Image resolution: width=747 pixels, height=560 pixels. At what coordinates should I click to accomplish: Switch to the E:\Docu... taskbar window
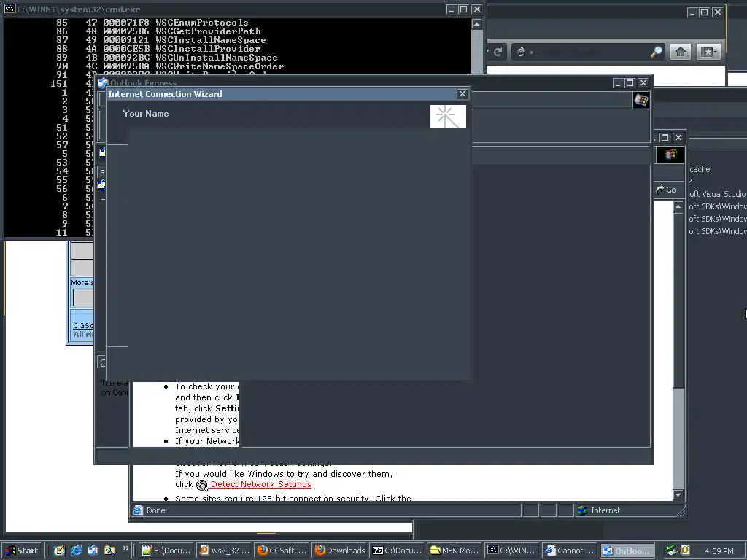coord(166,551)
